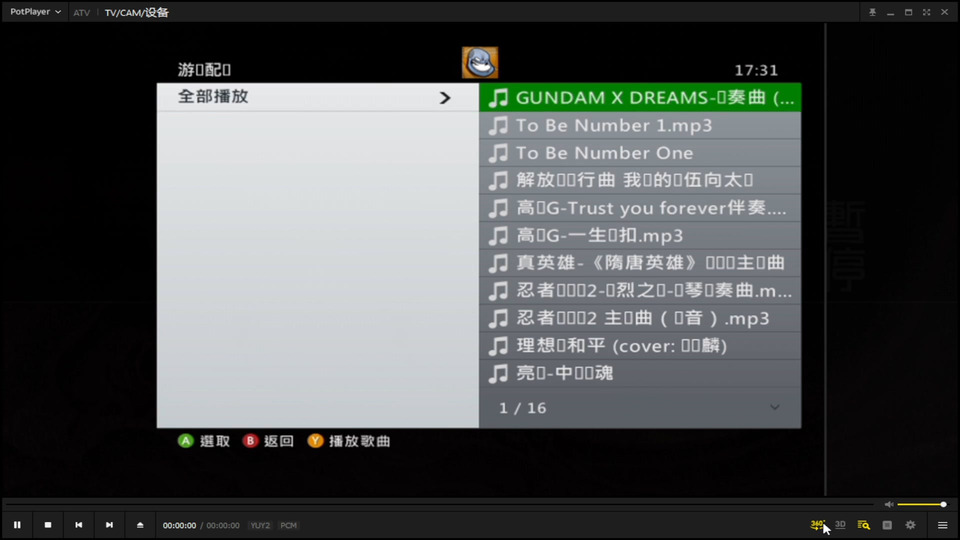This screenshot has height=540, width=960.
Task: Select 真英雄-《隋唐英雄》 song row
Action: coord(640,263)
